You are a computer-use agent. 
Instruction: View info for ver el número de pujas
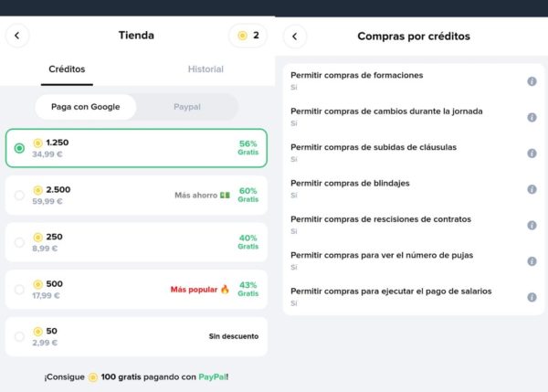tap(532, 260)
